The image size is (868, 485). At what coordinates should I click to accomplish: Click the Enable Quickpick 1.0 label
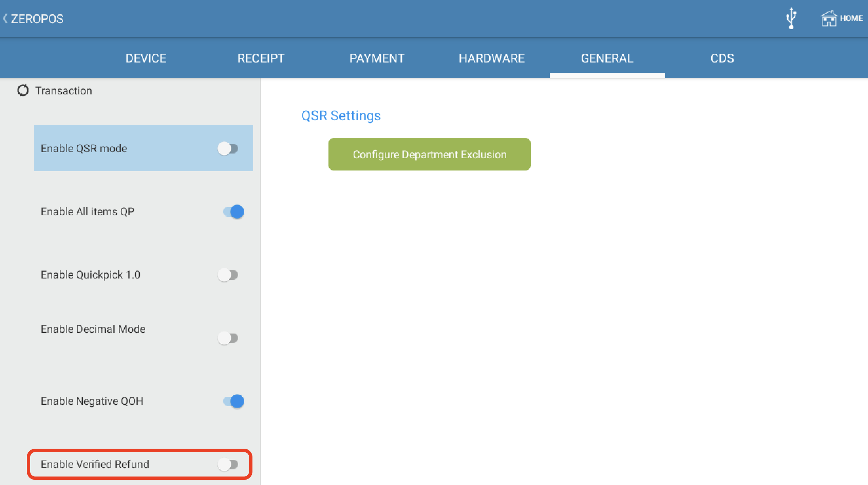pos(91,275)
